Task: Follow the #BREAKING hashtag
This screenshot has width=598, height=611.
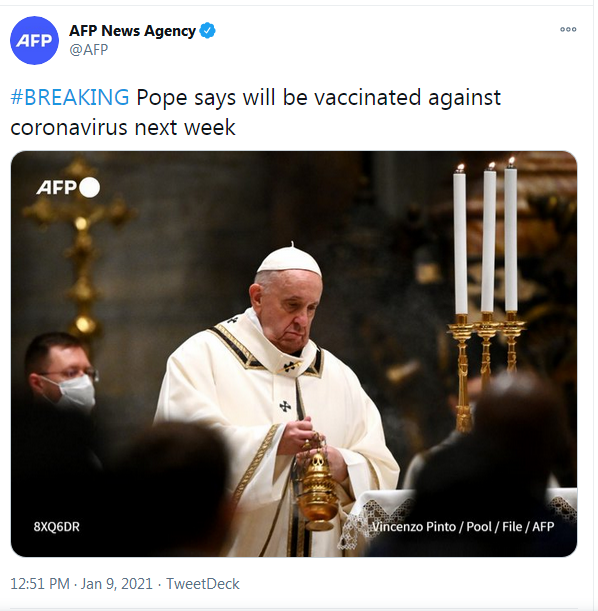Action: 70,97
